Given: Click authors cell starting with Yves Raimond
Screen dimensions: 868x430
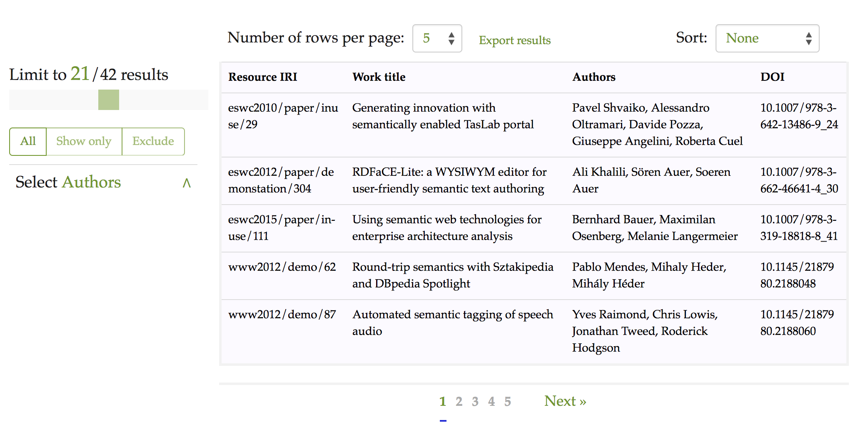Looking at the screenshot, I should [645, 331].
